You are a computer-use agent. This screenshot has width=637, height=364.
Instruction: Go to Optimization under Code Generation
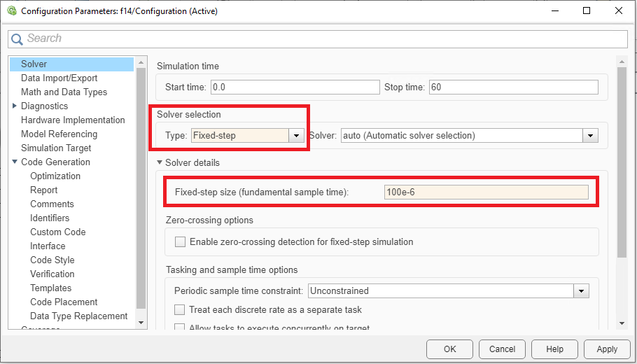tap(55, 176)
